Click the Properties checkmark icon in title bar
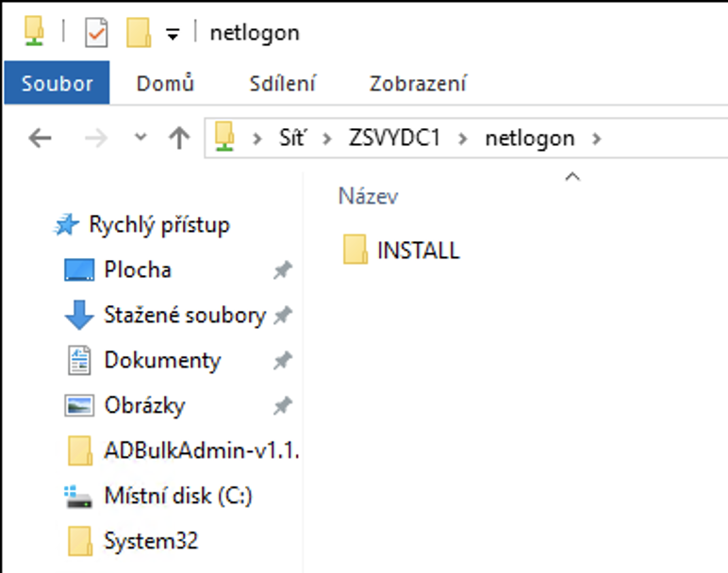This screenshot has width=728, height=573. tap(97, 33)
